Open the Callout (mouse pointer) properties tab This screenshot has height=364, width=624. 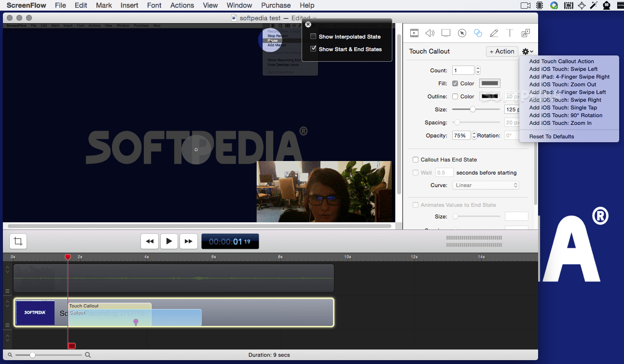tap(462, 33)
